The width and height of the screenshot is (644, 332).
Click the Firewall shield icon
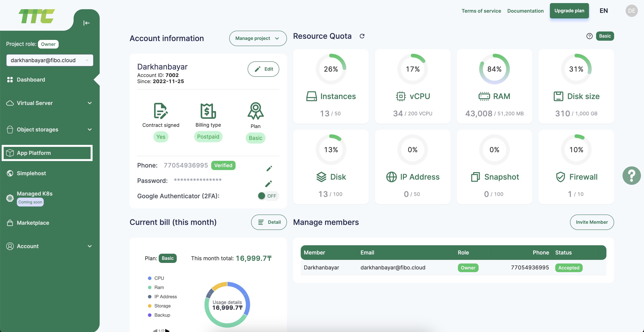tap(560, 177)
